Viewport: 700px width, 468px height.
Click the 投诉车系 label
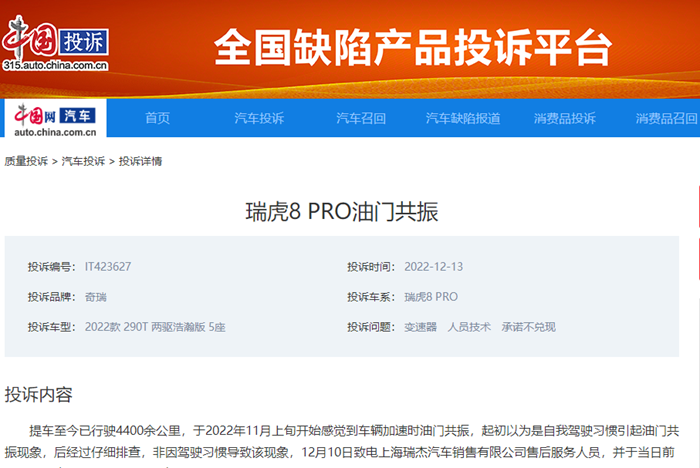(369, 297)
